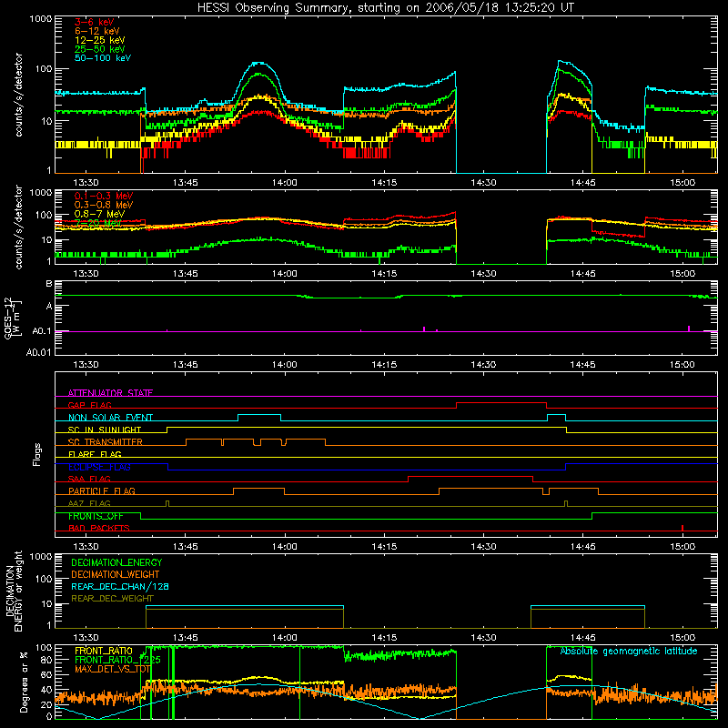Click the DECIMATION_WEIGHT legend label

click(116, 574)
